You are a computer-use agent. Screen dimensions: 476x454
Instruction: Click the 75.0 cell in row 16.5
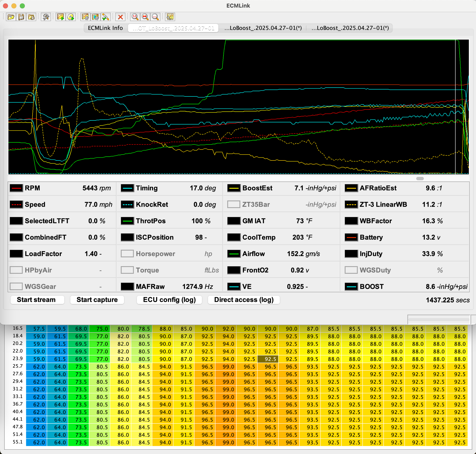tap(100, 329)
